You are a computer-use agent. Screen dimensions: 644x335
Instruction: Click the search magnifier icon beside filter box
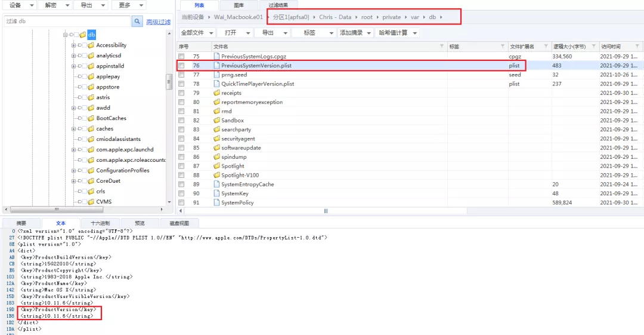(137, 21)
